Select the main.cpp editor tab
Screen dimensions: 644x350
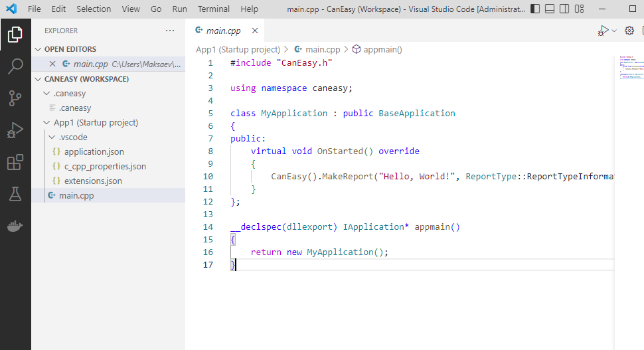225,31
